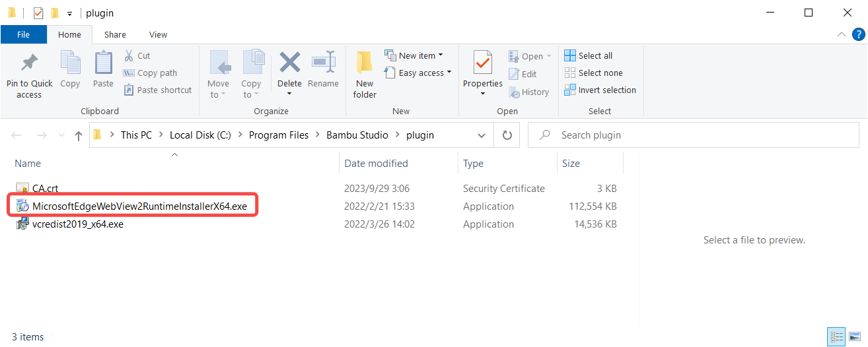Click Move to button
868x347 pixels.
click(218, 75)
